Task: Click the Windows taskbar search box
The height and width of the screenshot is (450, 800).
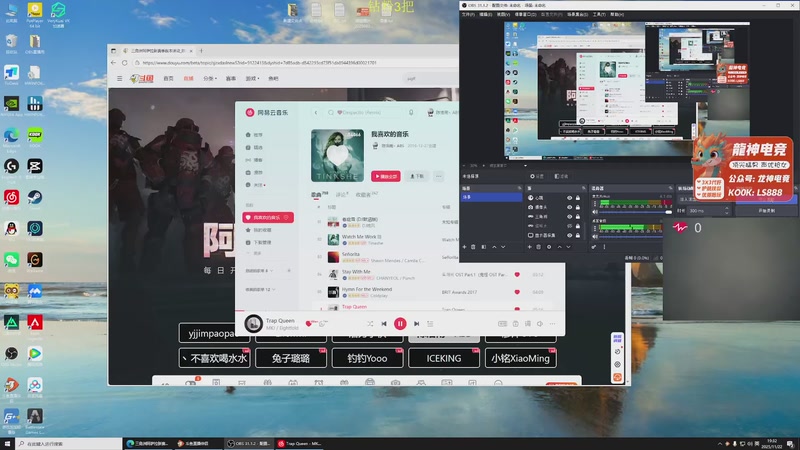Action: [69, 444]
